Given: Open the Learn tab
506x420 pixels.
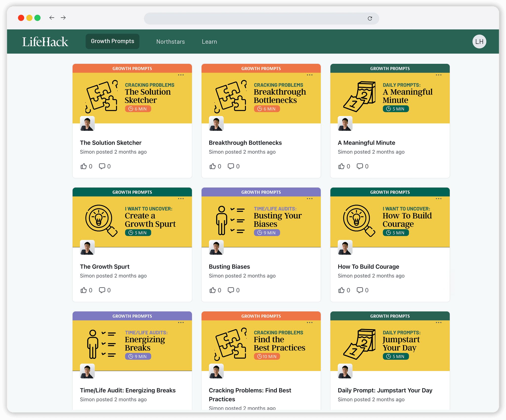Looking at the screenshot, I should pyautogui.click(x=209, y=42).
